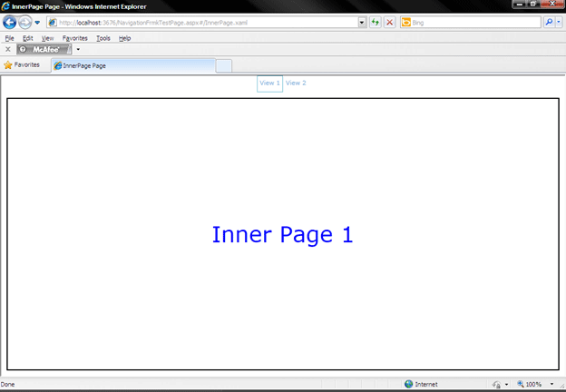Click the browser Back arrow button
566x392 pixels.
click(x=10, y=23)
